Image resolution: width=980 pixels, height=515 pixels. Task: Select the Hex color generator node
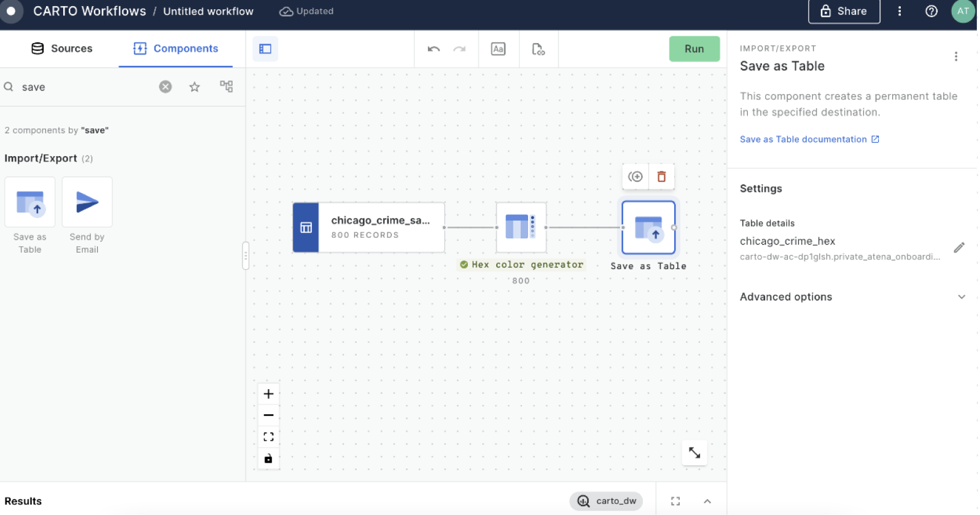click(521, 227)
